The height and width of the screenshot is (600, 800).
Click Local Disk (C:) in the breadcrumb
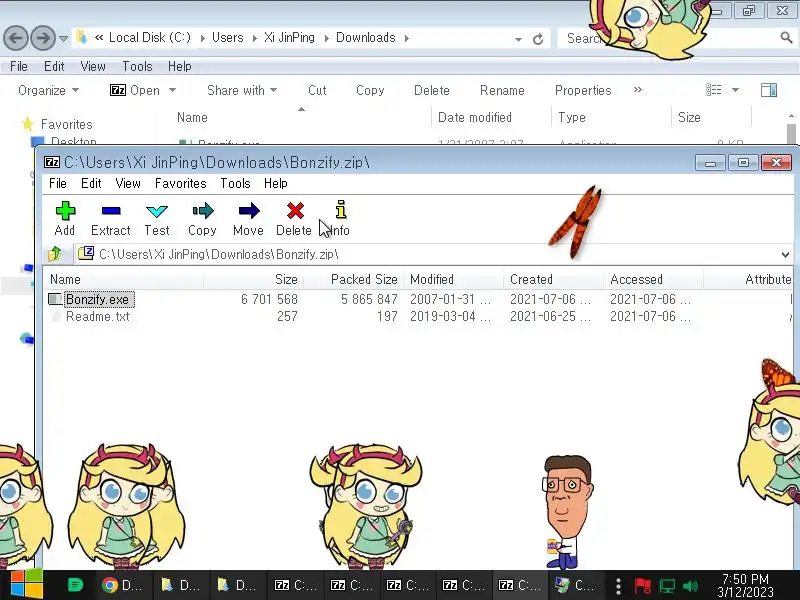click(x=150, y=38)
